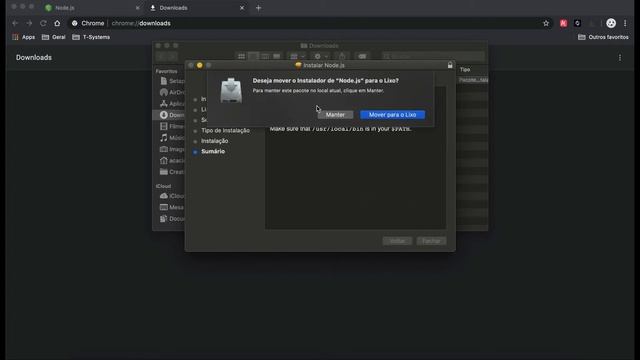640x360 pixels.
Task: Click the red Chrome extension icon
Action: 563,23
